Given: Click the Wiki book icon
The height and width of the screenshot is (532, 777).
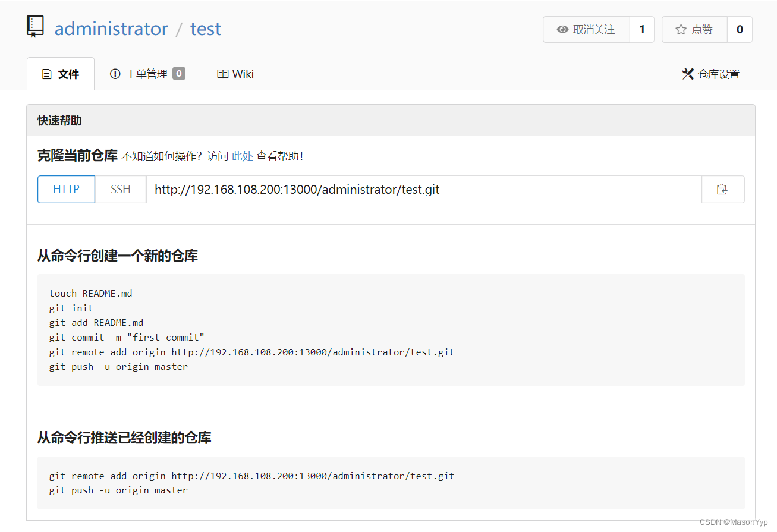Looking at the screenshot, I should click(222, 74).
